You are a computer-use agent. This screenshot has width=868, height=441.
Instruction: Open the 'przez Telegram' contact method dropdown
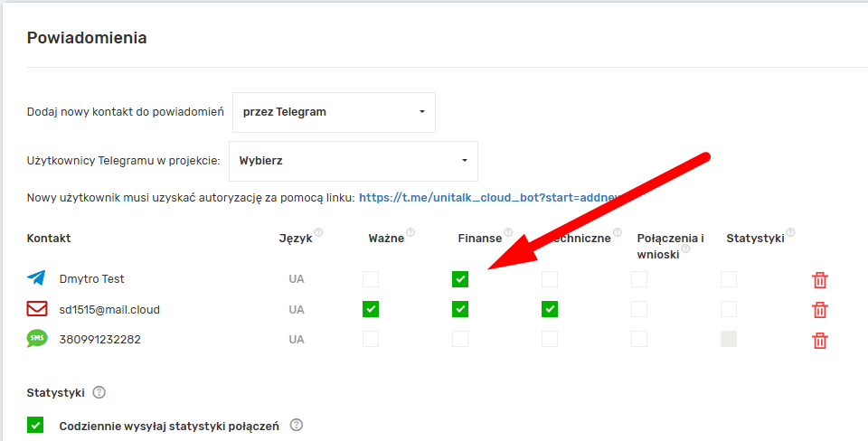coord(334,112)
